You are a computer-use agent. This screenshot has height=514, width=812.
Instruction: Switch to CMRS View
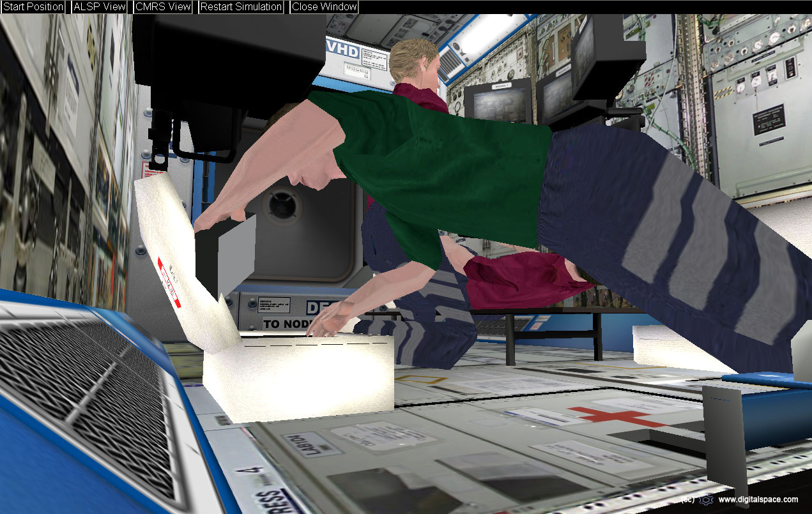coord(163,7)
